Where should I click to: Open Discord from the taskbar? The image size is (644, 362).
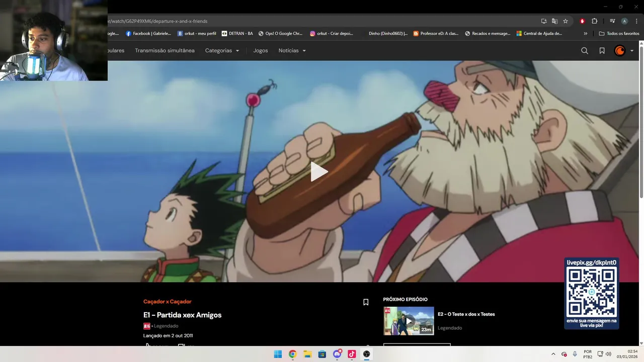pyautogui.click(x=337, y=354)
